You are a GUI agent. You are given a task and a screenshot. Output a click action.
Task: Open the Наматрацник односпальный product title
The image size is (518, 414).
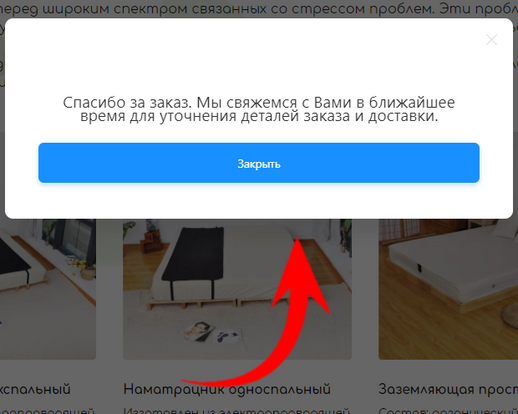pos(227,389)
